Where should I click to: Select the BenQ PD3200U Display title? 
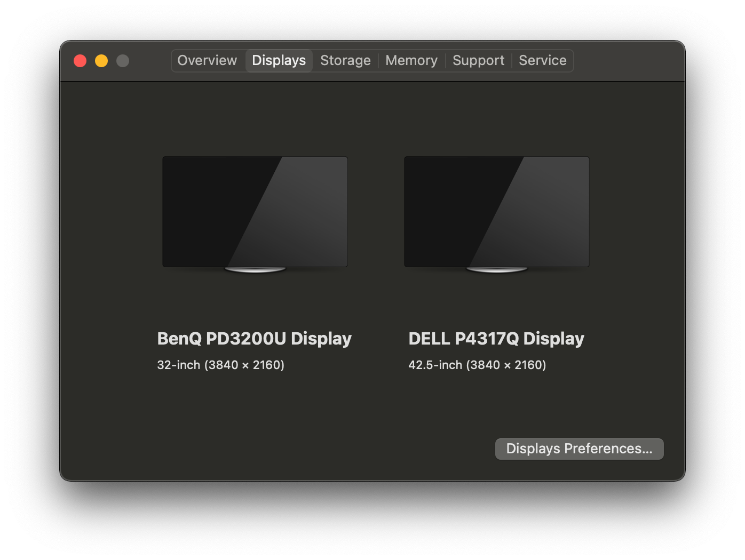[x=255, y=339]
